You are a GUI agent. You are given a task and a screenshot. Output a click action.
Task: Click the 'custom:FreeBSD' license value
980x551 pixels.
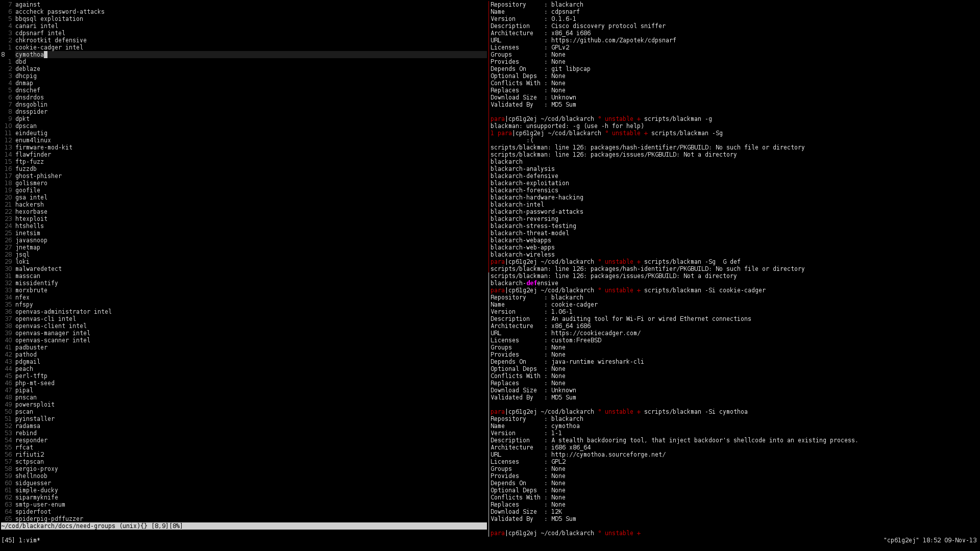[576, 340]
